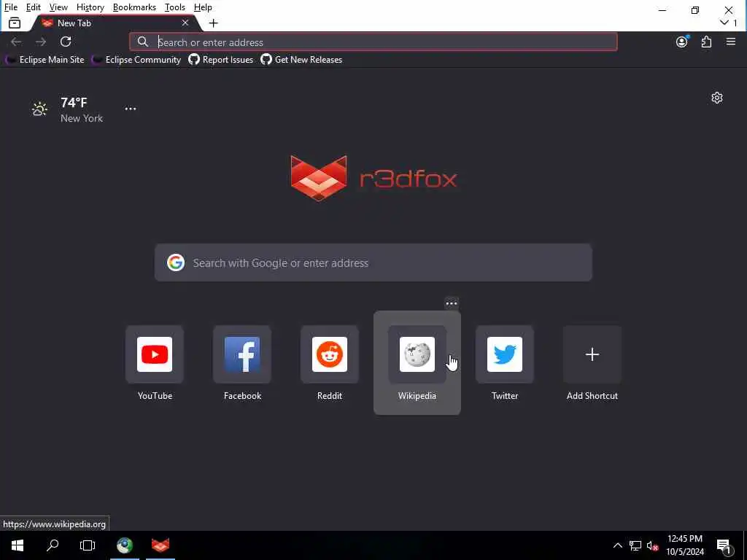Open the notifications action center
Image resolution: width=747 pixels, height=560 pixels.
click(x=724, y=546)
